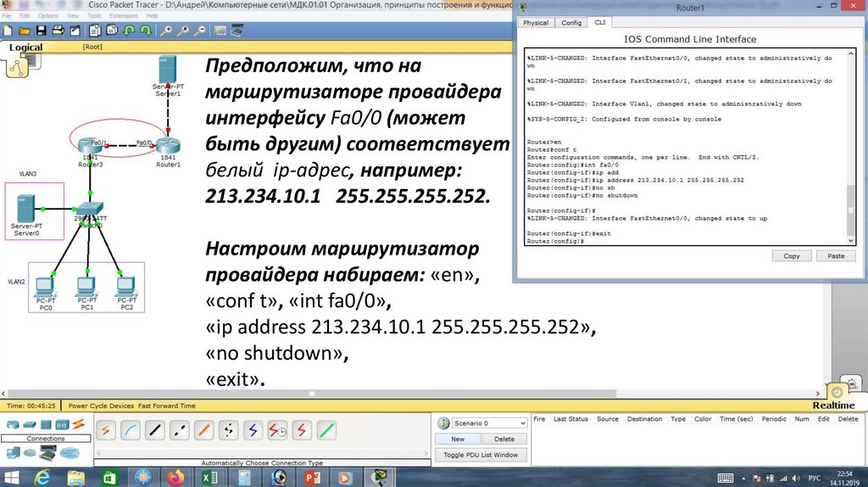This screenshot has width=868, height=487.
Task: Click the Router1 device in topology
Action: pyautogui.click(x=168, y=146)
